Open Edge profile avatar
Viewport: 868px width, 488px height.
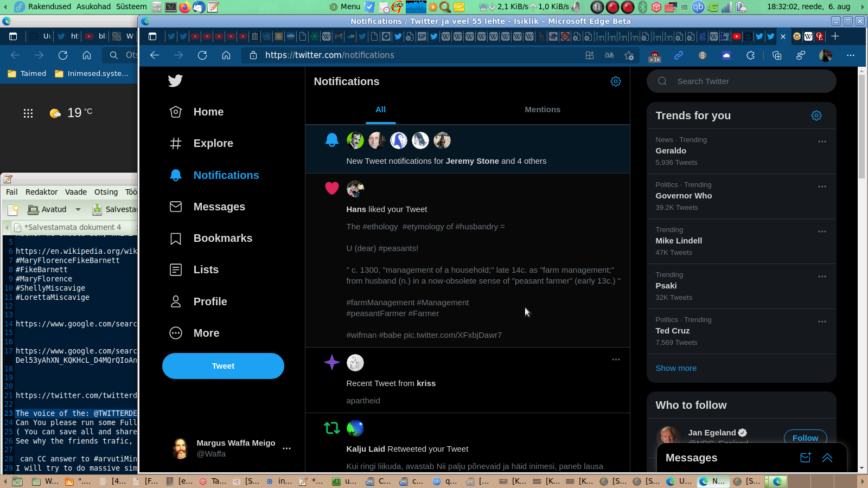(826, 55)
